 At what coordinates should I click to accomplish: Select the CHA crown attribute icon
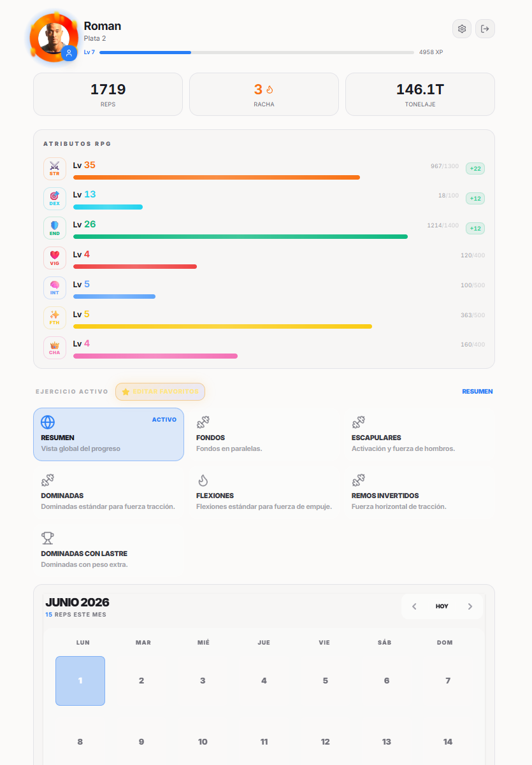coord(55,348)
